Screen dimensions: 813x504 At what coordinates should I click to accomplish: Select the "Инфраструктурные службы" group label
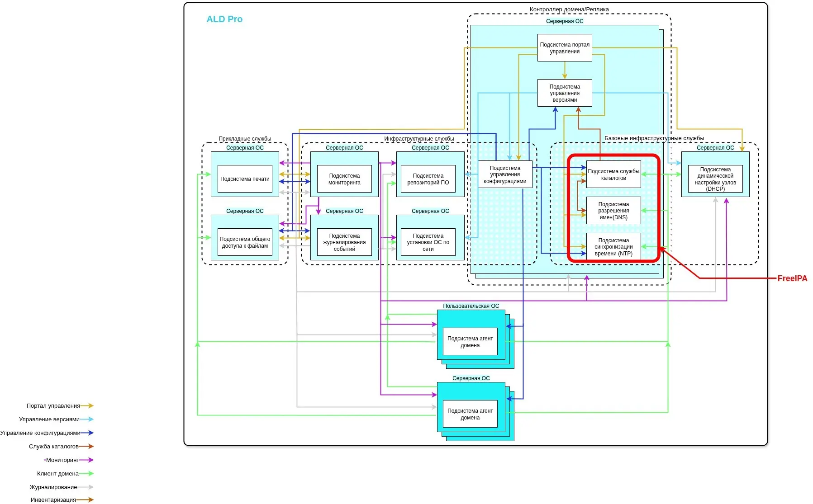click(x=419, y=139)
